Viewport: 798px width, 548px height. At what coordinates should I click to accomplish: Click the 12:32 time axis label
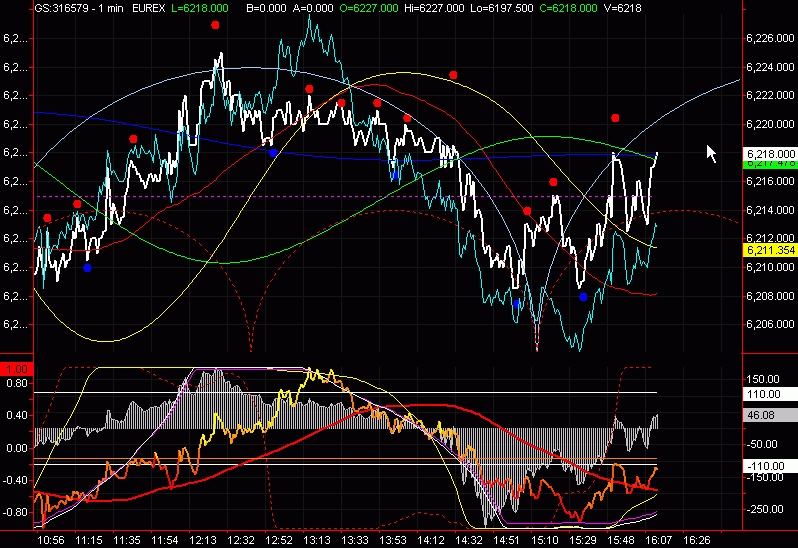241,540
